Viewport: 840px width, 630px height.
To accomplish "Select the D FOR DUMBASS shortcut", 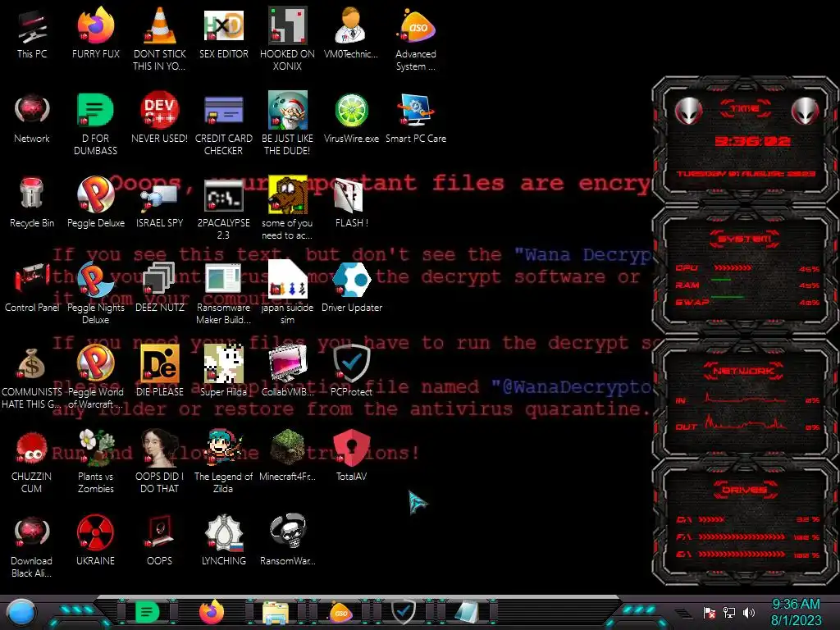I will coord(95,123).
